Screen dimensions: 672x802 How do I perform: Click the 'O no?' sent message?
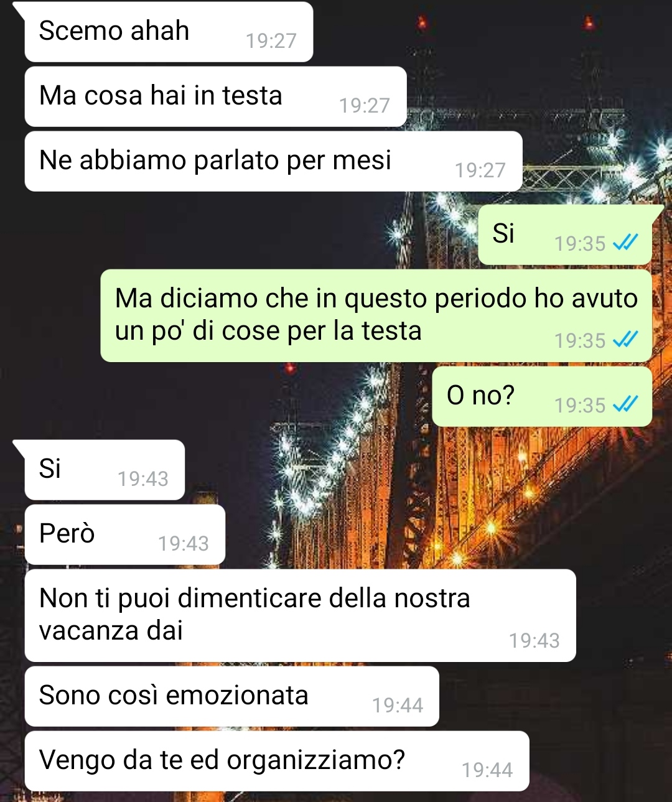point(542,396)
